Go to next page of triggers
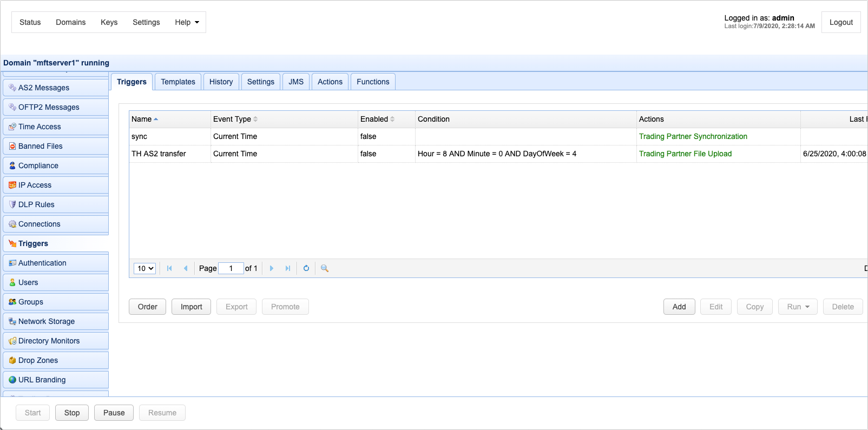 (x=272, y=268)
